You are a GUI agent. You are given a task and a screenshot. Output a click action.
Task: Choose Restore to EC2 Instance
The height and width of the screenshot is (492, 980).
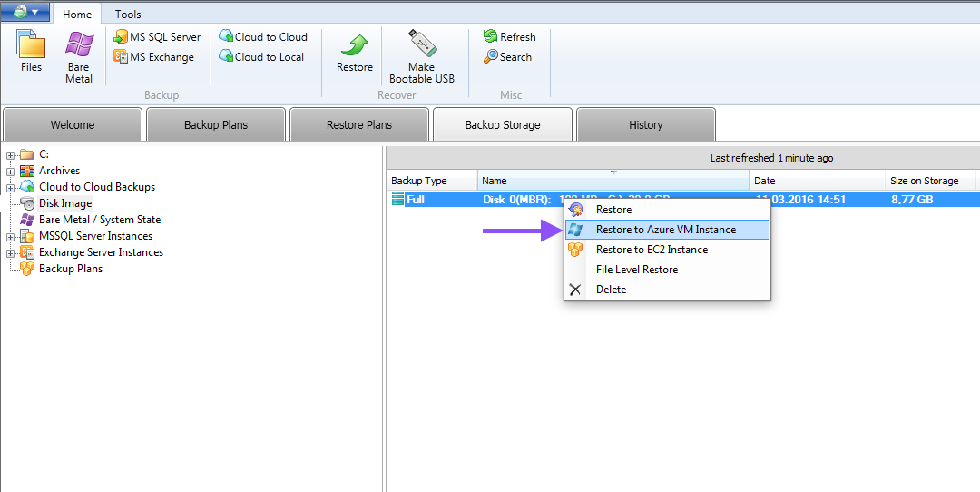click(667, 250)
